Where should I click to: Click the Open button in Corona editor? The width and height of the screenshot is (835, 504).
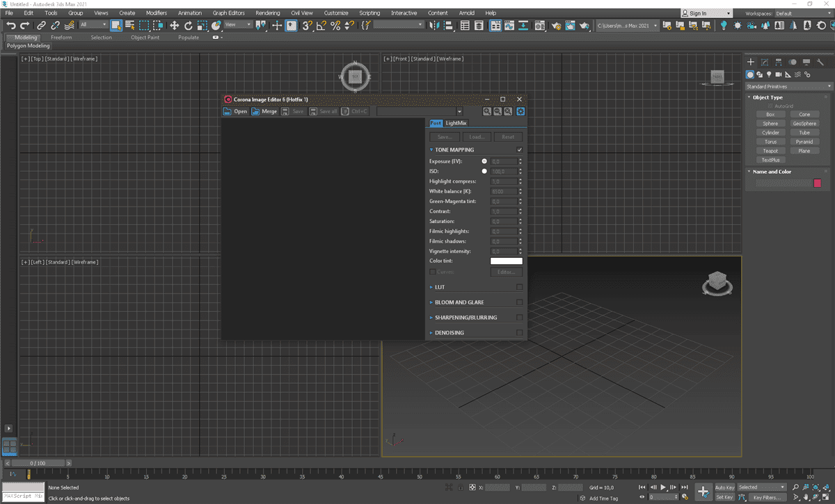click(235, 111)
